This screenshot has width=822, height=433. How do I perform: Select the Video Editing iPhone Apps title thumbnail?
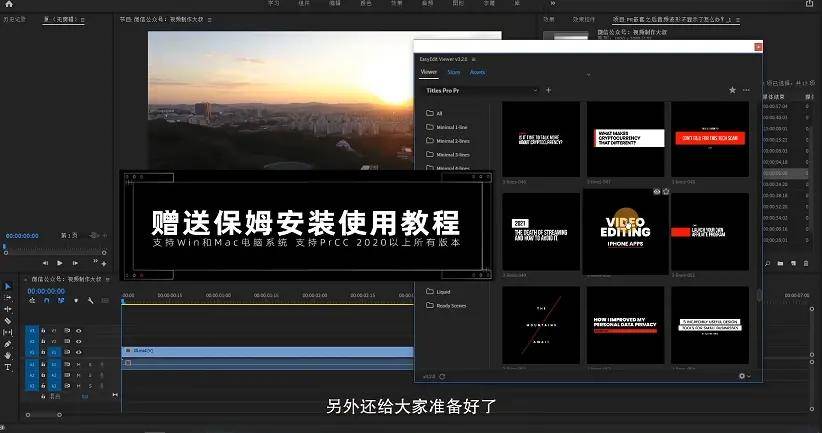[x=625, y=233]
